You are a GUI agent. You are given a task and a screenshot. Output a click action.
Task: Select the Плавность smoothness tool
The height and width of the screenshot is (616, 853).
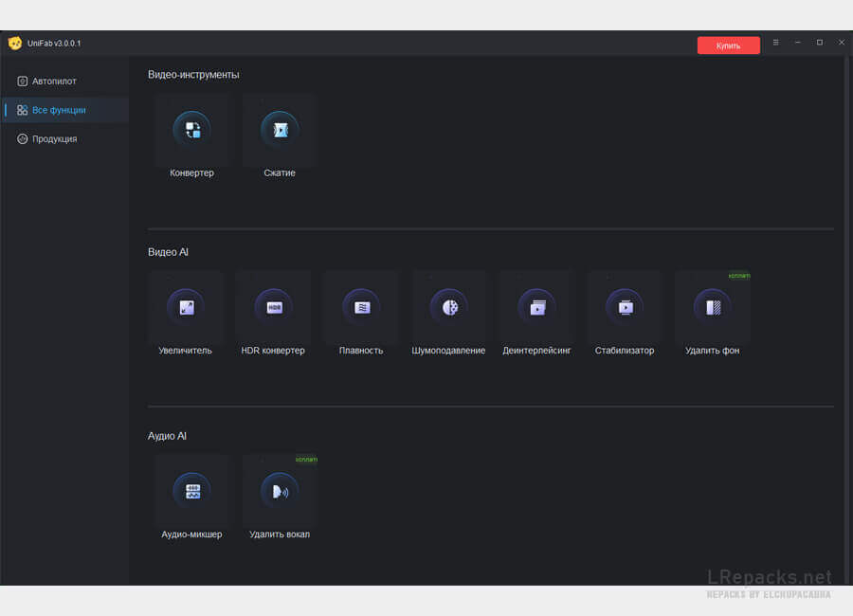[361, 307]
